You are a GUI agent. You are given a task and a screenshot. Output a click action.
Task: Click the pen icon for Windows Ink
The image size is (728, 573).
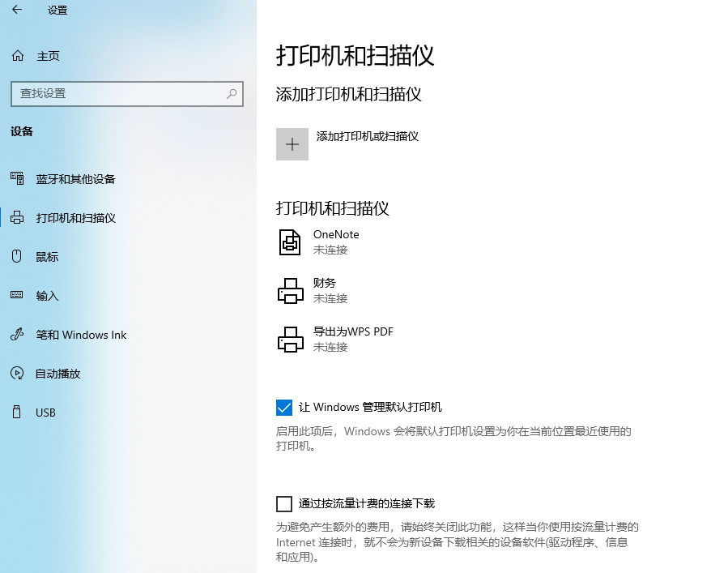coord(17,334)
